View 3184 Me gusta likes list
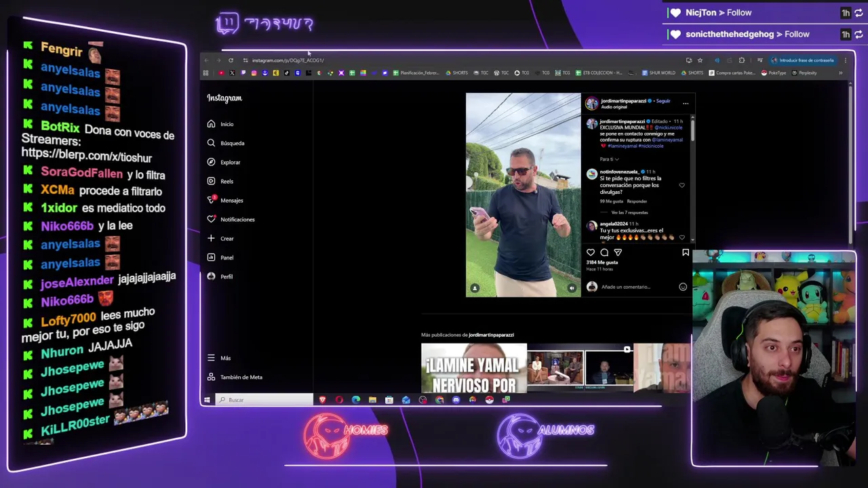 tap(602, 262)
